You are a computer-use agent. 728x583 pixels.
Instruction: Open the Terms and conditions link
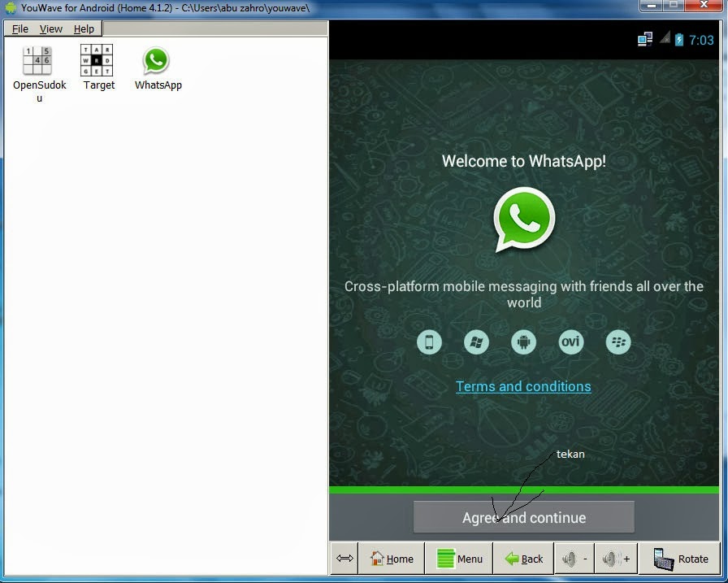click(523, 386)
